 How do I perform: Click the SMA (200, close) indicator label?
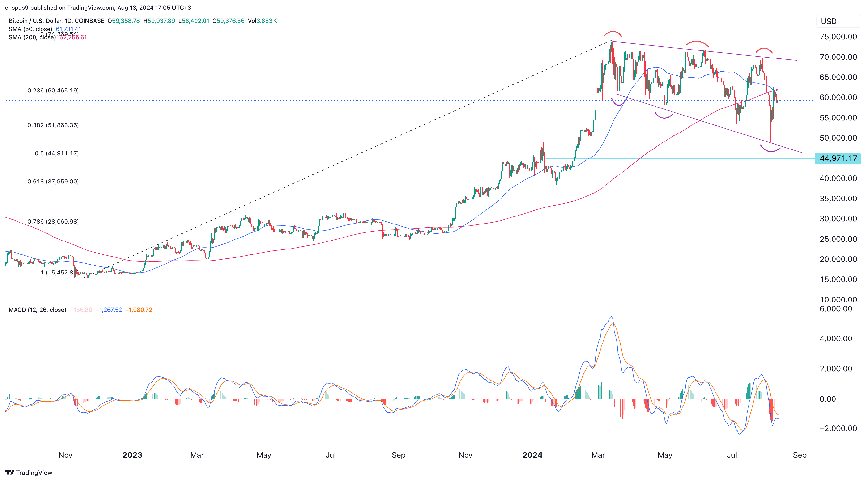point(32,37)
